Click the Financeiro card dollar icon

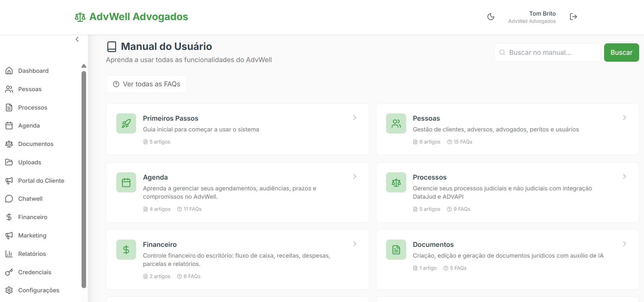point(126,250)
